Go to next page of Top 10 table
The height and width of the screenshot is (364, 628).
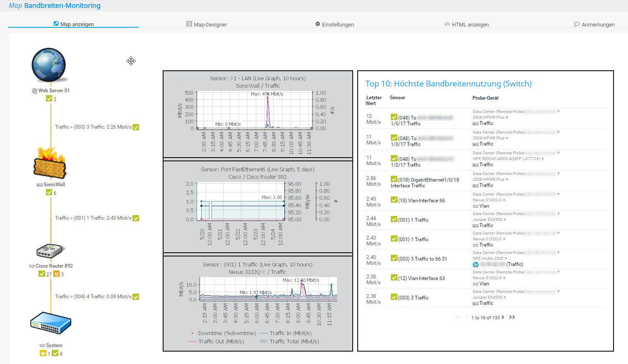pyautogui.click(x=503, y=317)
